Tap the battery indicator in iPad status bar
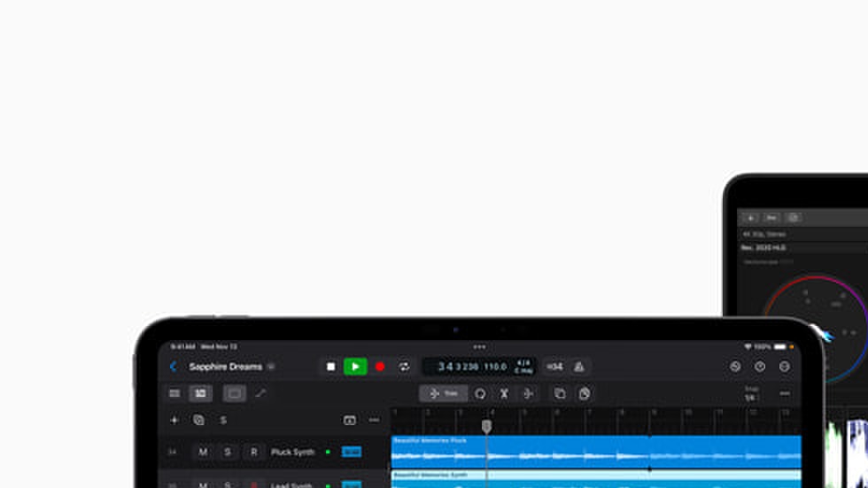The height and width of the screenshot is (488, 868). [x=780, y=347]
